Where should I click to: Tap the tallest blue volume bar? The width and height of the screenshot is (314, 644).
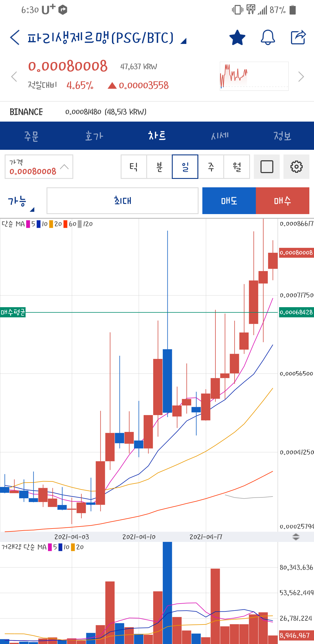167,593
